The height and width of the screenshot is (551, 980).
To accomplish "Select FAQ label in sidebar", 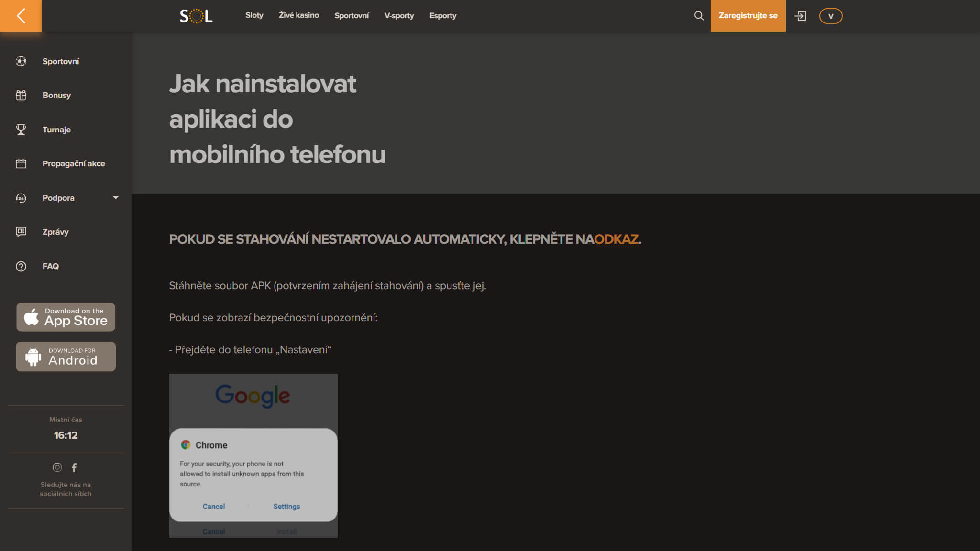I will click(x=51, y=266).
